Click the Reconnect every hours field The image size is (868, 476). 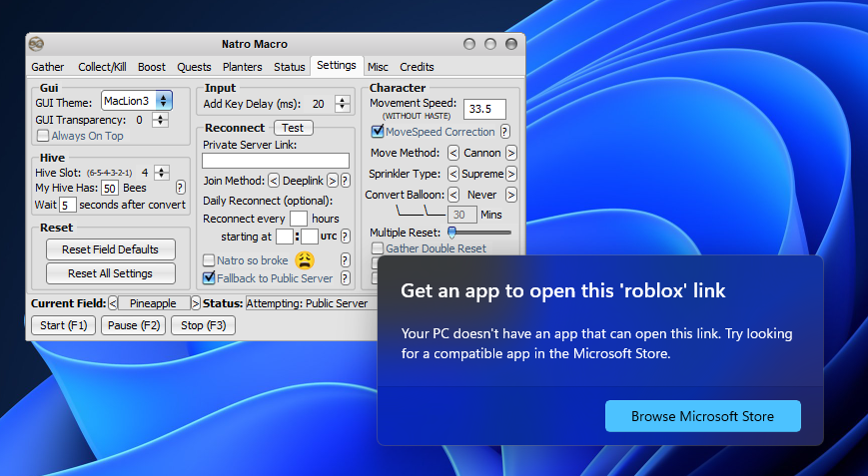coord(299,219)
